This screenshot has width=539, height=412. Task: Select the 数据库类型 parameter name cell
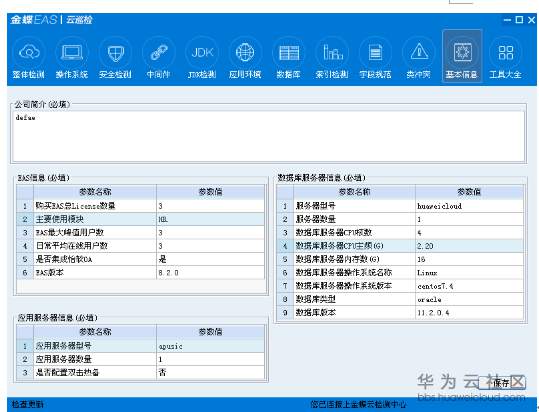click(x=354, y=299)
